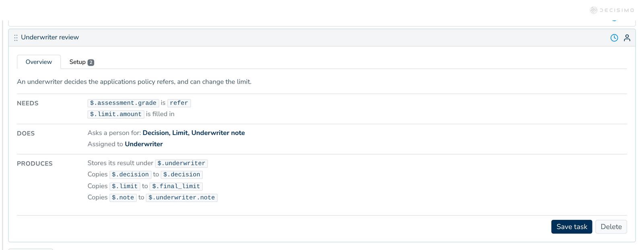Click the PRODUCES section label
This screenshot has height=250, width=644.
(35, 164)
